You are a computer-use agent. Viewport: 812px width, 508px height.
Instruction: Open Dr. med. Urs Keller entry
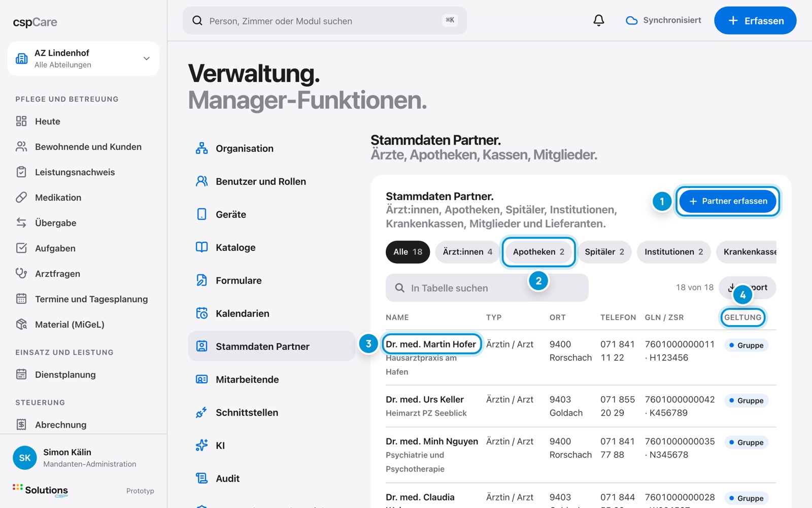pyautogui.click(x=425, y=400)
